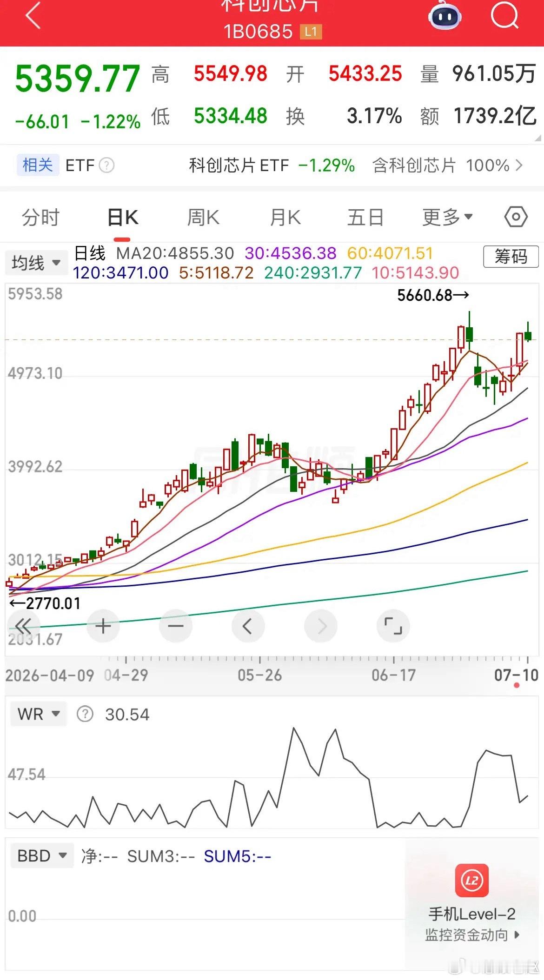Select the 日K tab
The image size is (544, 980).
coord(123,217)
